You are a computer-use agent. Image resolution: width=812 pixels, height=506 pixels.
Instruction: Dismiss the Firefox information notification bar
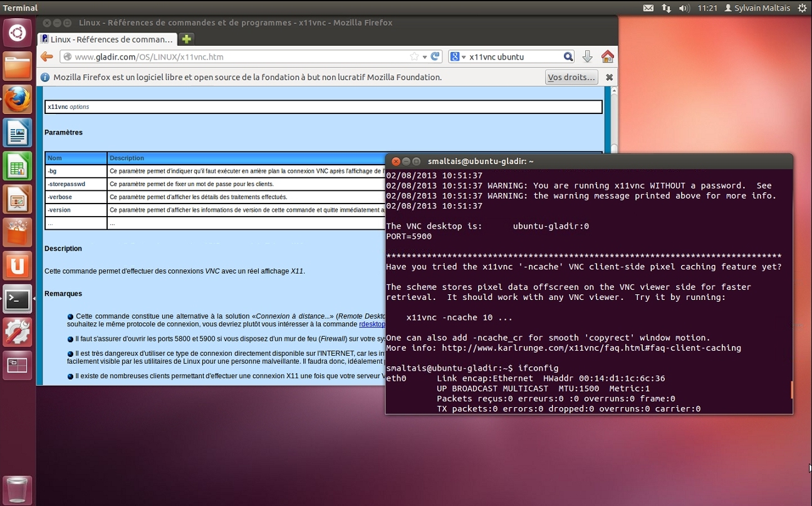(x=609, y=78)
